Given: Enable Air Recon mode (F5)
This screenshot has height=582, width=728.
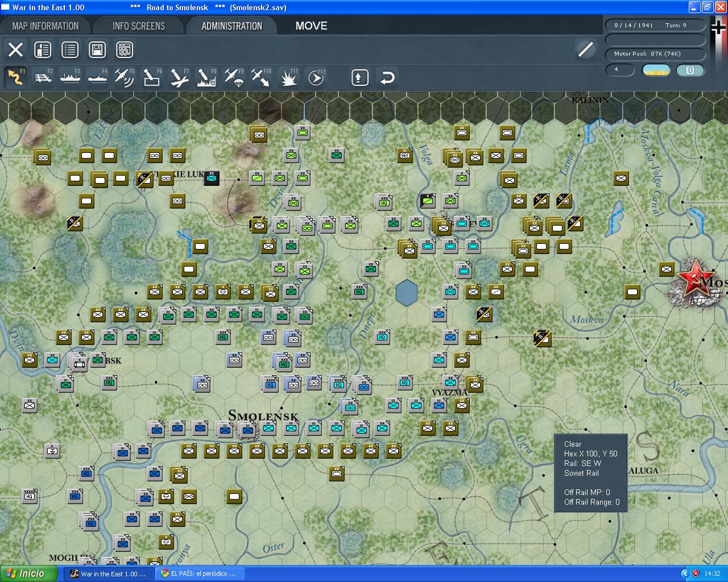Looking at the screenshot, I should tap(125, 77).
